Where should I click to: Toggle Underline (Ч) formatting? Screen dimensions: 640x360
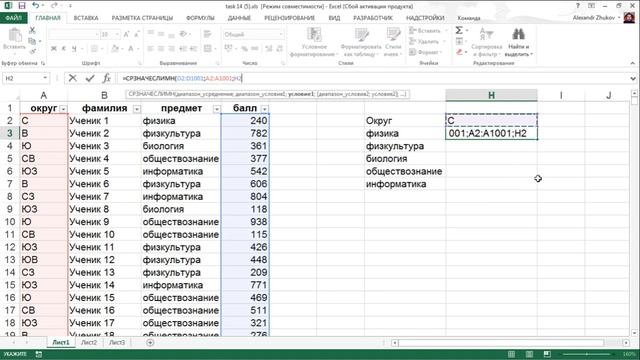pyautogui.click(x=74, y=49)
